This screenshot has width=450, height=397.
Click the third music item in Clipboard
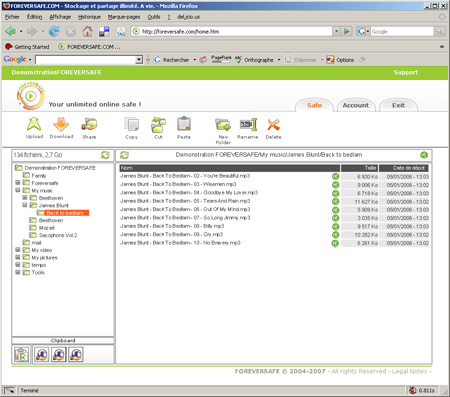76,354
